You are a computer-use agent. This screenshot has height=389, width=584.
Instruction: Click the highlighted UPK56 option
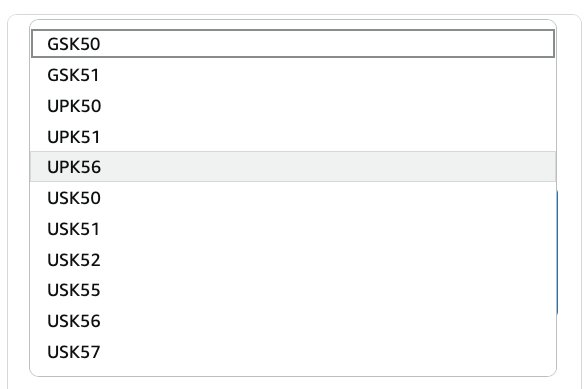coord(293,167)
